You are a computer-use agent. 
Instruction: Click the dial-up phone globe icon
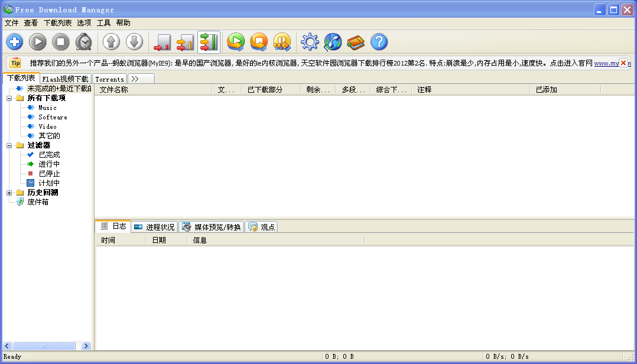pyautogui.click(x=333, y=42)
